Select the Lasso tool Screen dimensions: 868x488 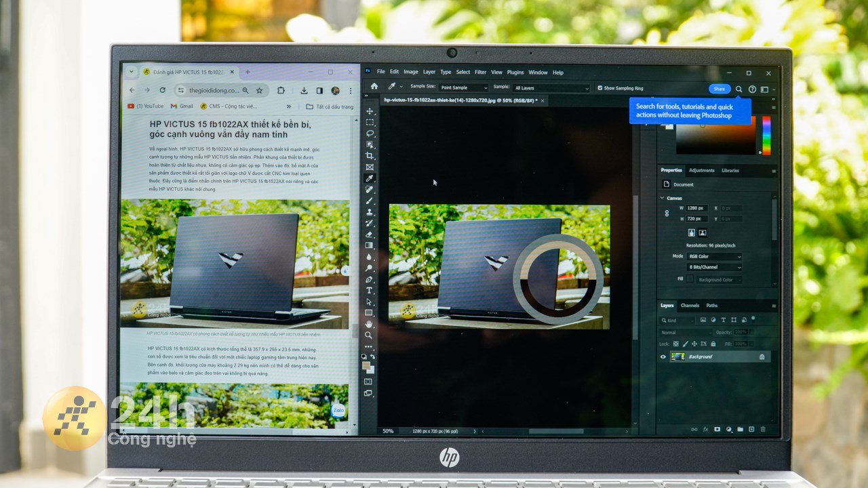click(x=370, y=134)
